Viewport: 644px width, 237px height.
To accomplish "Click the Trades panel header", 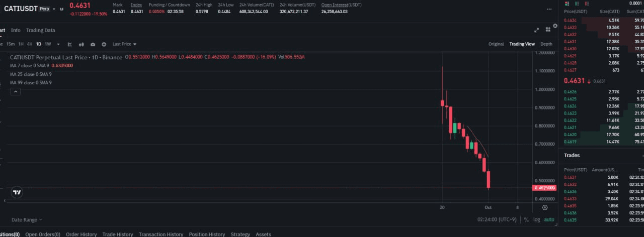I will (572, 156).
